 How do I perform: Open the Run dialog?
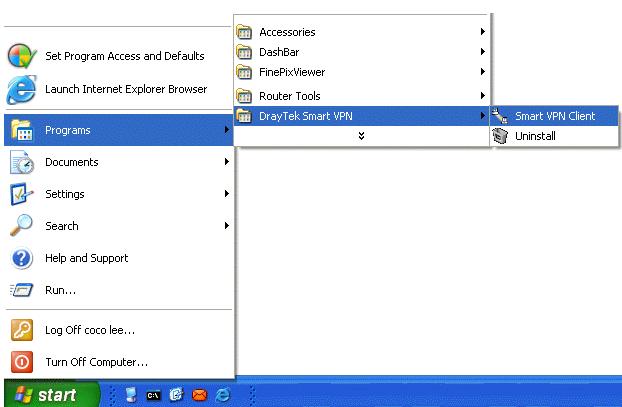coord(60,290)
